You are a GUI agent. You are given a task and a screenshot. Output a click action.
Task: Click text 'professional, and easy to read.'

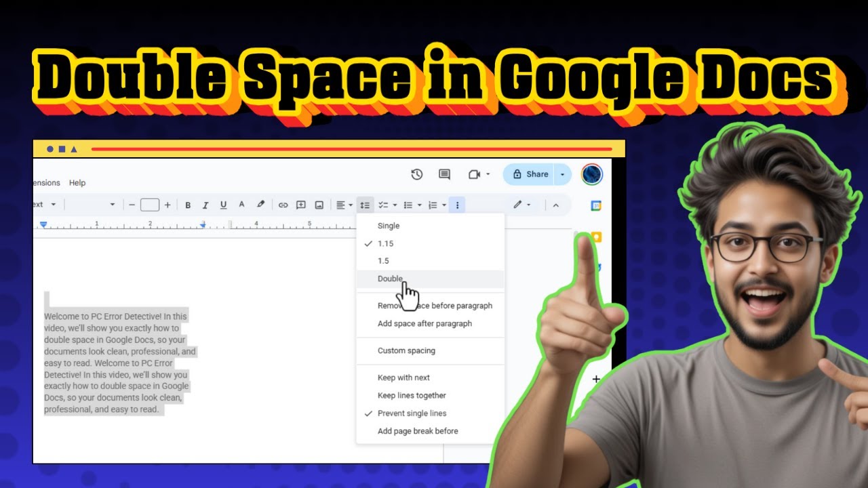coord(101,409)
